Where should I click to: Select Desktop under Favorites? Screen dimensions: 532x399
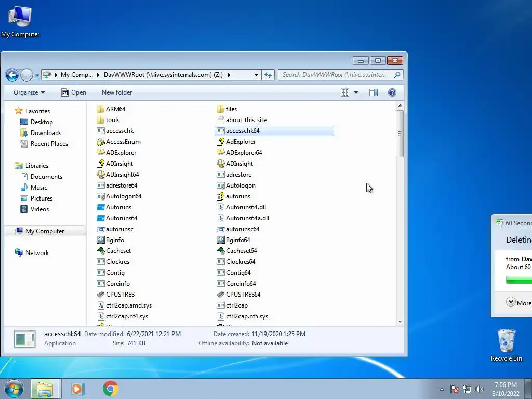(x=42, y=122)
